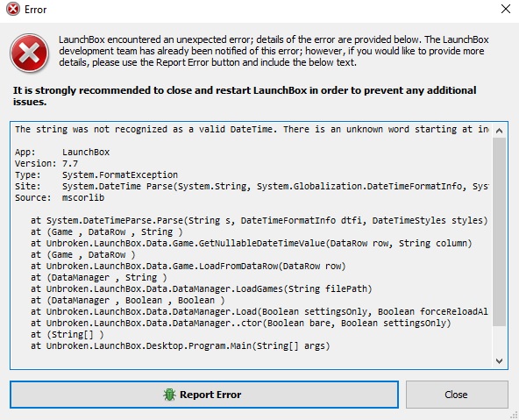Click the Report Error button
The width and height of the screenshot is (519, 420).
coord(204,395)
